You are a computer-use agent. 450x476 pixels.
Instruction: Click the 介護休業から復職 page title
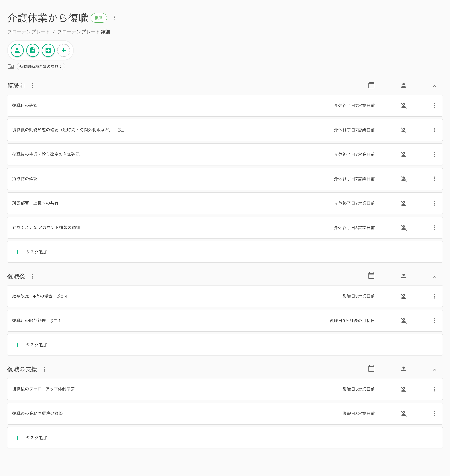[48, 18]
